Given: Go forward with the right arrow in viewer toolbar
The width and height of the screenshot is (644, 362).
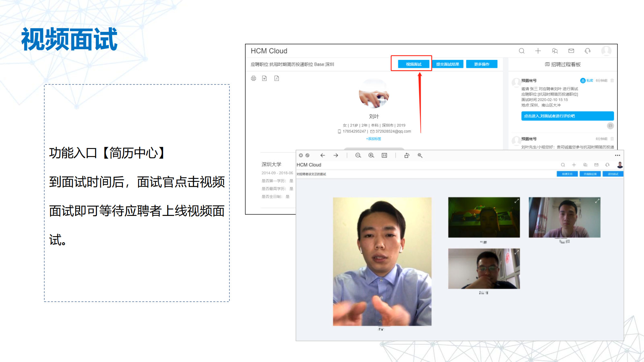Looking at the screenshot, I should 336,155.
